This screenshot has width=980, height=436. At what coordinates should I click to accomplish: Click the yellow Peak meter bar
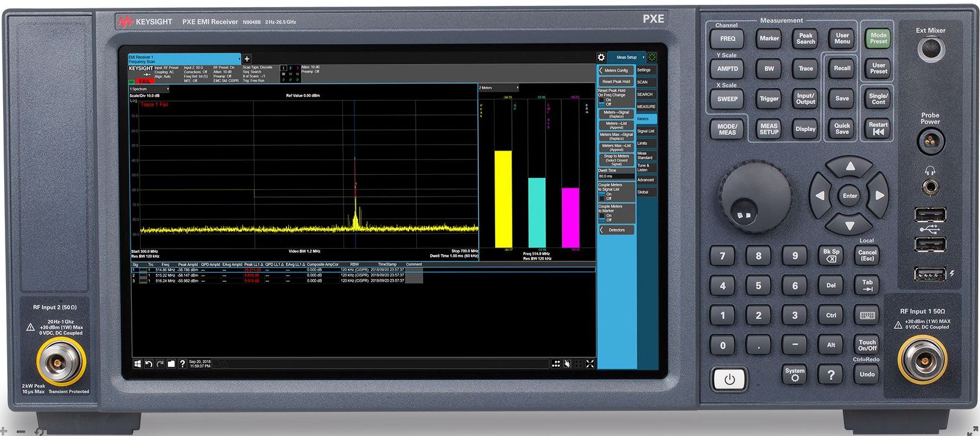[x=503, y=199]
